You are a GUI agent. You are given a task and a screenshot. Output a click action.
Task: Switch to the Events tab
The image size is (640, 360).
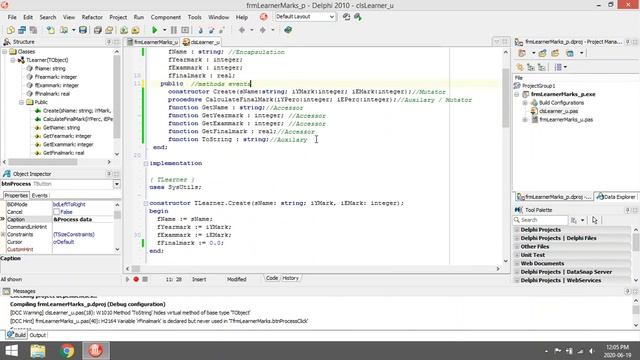[x=40, y=196]
